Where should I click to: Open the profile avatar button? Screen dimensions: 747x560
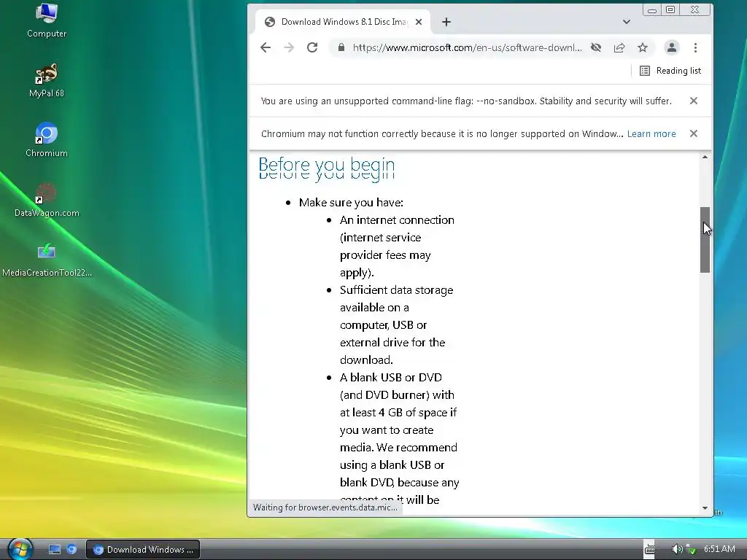click(x=671, y=47)
